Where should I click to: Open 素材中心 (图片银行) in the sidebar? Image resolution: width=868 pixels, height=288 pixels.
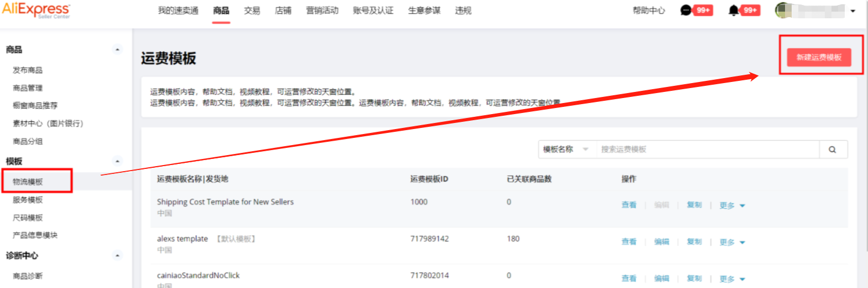(48, 123)
